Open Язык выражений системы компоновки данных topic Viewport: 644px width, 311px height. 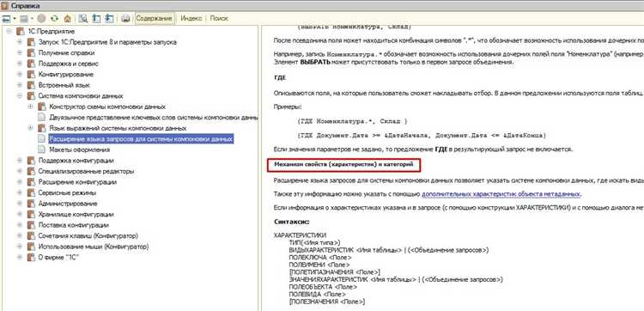coord(118,128)
